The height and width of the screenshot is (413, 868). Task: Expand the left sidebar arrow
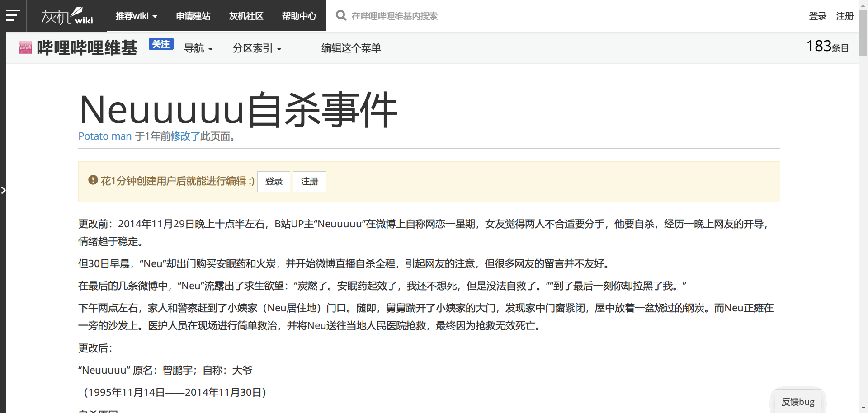pyautogui.click(x=3, y=190)
